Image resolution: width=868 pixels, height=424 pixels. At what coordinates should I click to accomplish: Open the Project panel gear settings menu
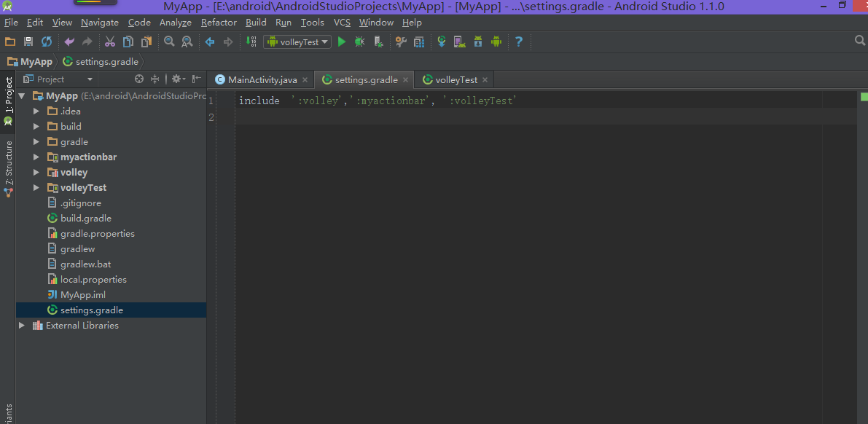(179, 79)
